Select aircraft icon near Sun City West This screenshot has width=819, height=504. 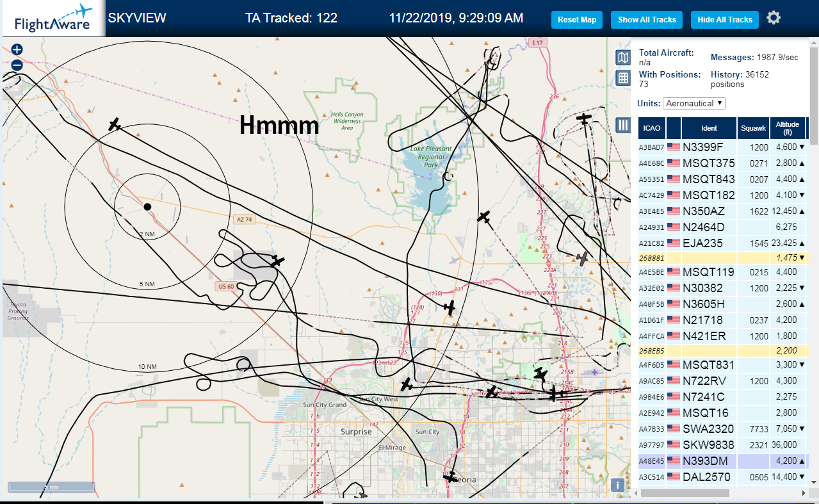406,384
